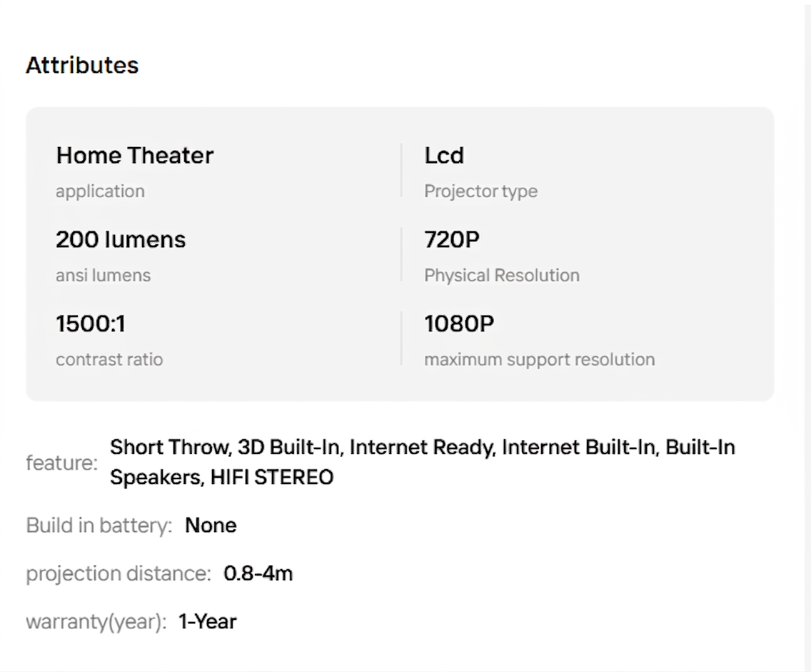Select the 1-Year warranty value
The height and width of the screenshot is (672, 811).
(207, 622)
